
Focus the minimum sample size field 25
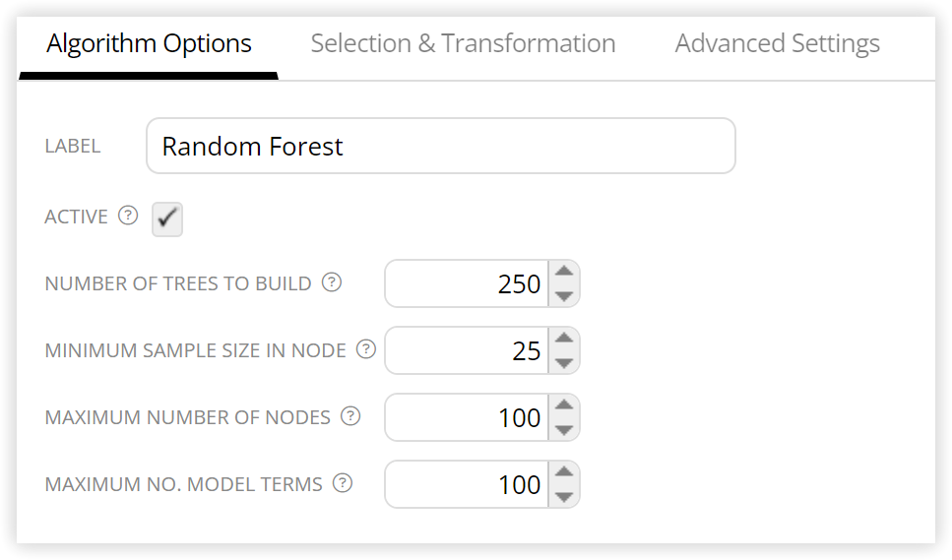(467, 350)
